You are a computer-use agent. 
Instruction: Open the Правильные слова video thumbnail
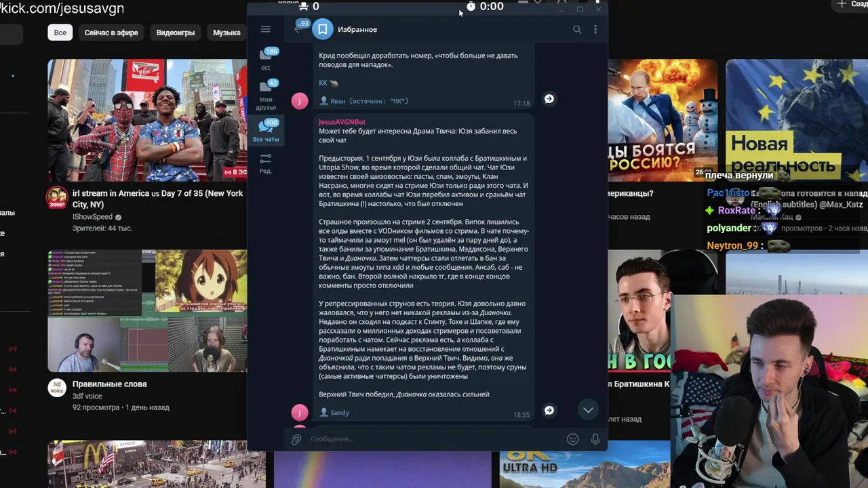[x=147, y=311]
